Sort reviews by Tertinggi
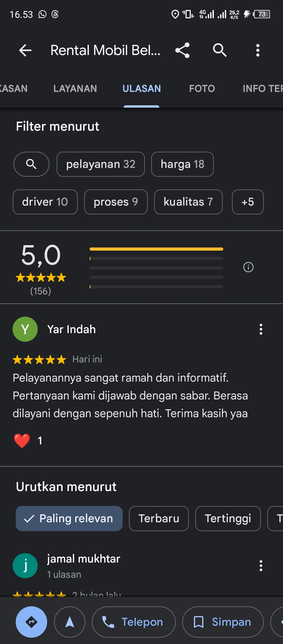Screen dimensions: 283x644 (x=228, y=518)
